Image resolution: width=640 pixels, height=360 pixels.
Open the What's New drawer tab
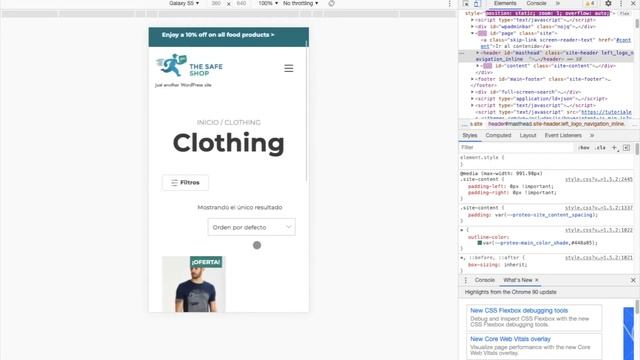coord(518,280)
